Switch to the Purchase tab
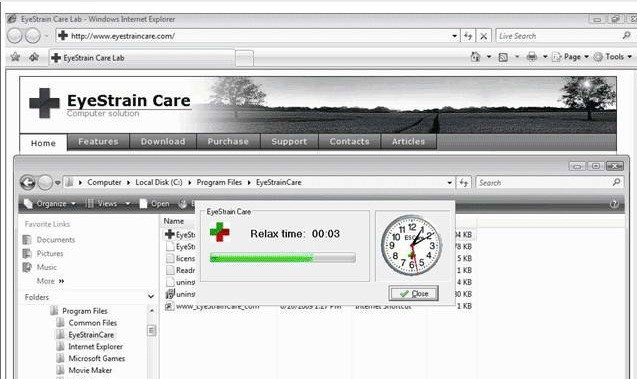Viewport: 637px width, 379px height. [x=228, y=142]
